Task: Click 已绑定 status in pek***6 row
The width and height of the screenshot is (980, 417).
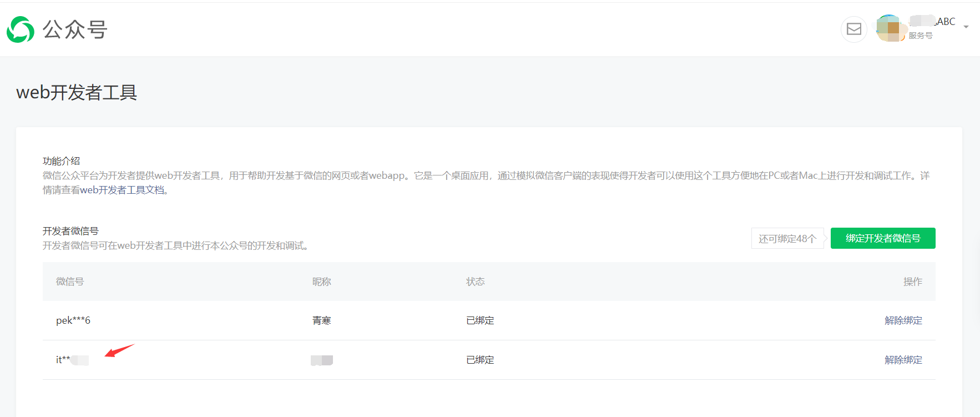Action: coord(480,320)
